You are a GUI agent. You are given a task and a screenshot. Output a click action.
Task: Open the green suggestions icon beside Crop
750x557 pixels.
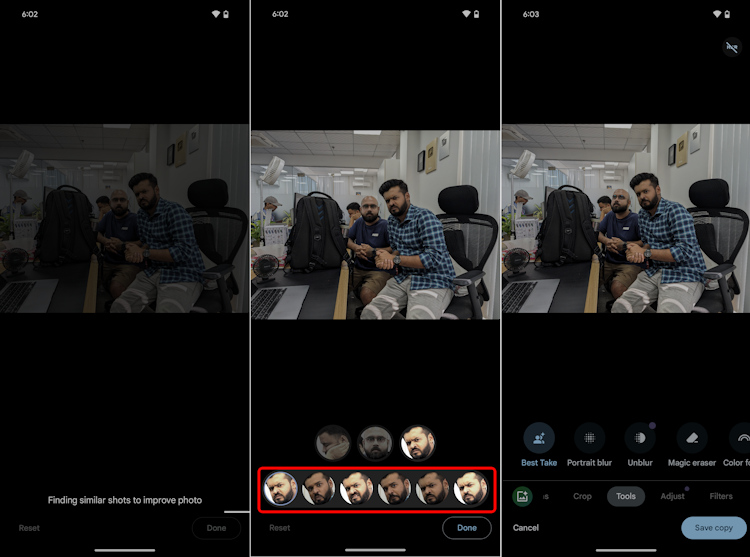click(x=522, y=496)
